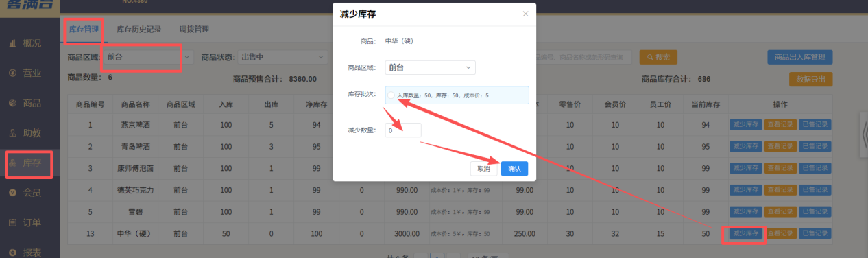Click 已售记录 for 德芙巧克力 row
Viewport: 868px width, 258px height.
point(815,190)
